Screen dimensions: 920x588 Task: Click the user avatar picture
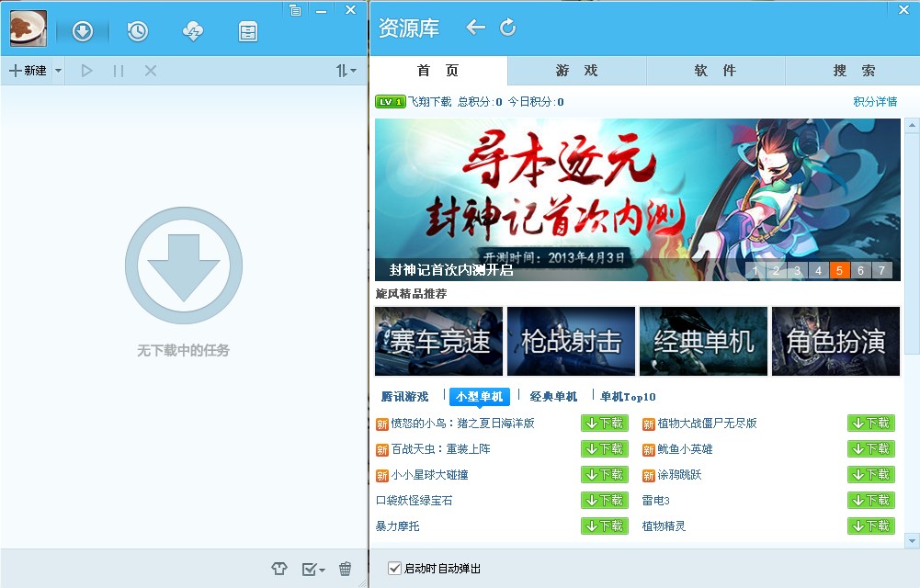point(28,28)
